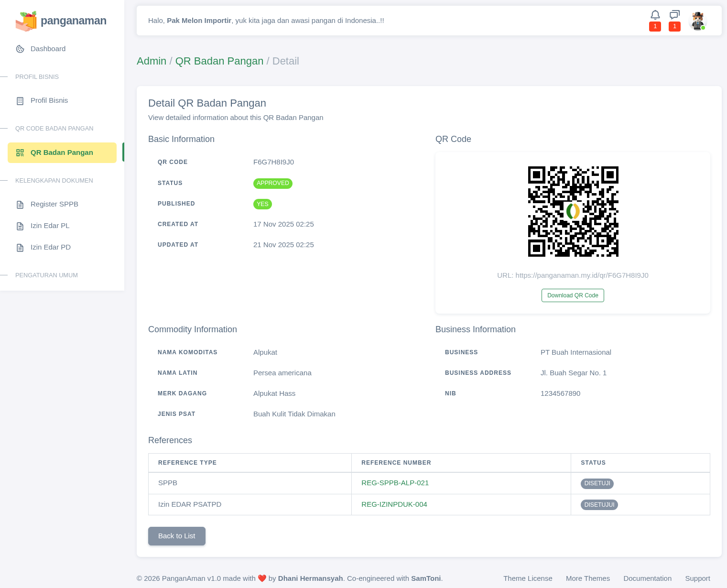The width and height of the screenshot is (727, 588).
Task: Click the notification count badge
Action: click(655, 26)
